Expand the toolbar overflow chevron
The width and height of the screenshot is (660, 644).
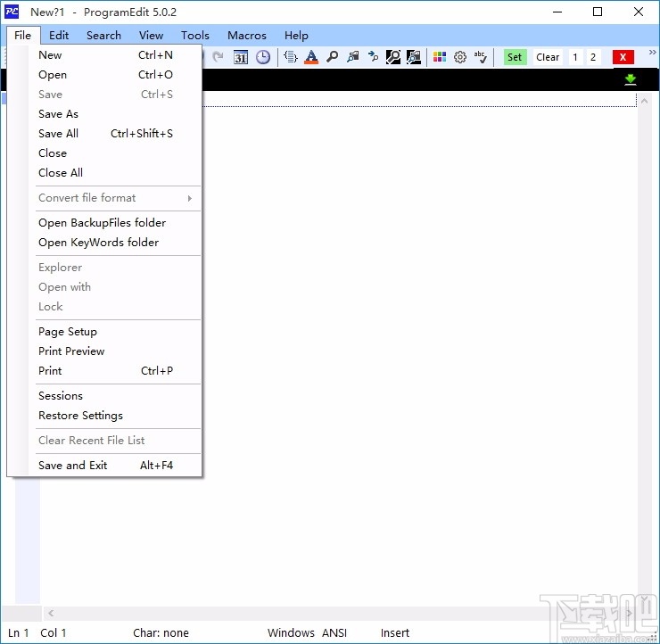click(x=653, y=53)
